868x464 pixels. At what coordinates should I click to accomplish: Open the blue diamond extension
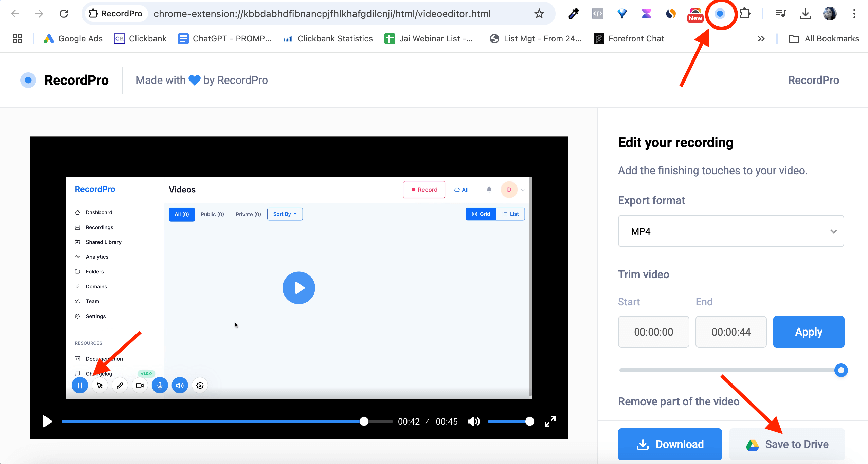tap(622, 14)
